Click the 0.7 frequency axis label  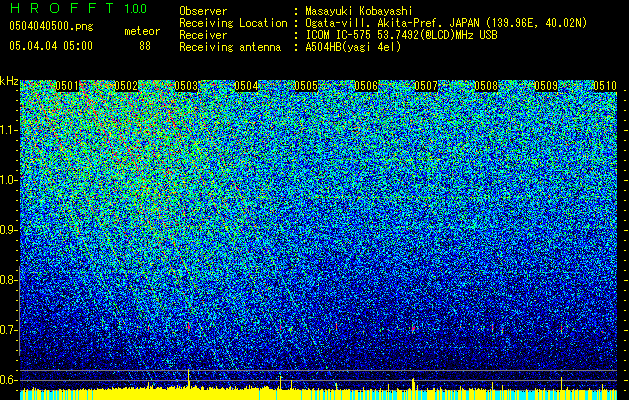pos(8,330)
